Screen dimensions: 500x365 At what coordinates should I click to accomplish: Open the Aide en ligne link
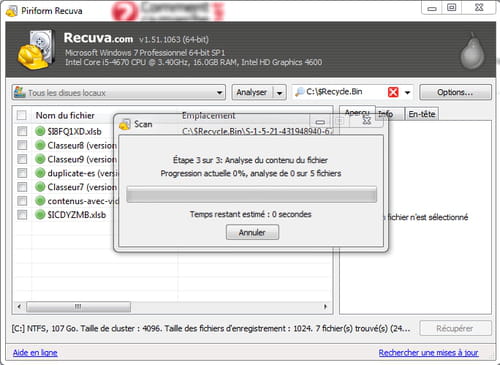point(35,352)
